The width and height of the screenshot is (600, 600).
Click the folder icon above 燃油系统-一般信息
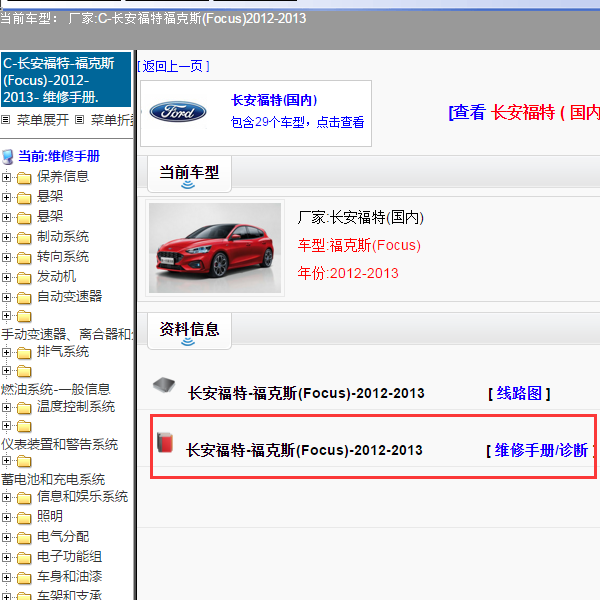click(x=24, y=371)
